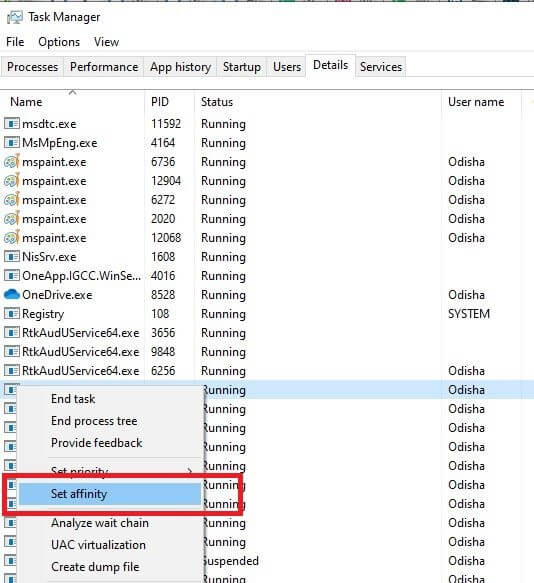Click the OneApp.IGCC.WinSe... process icon
Viewport: 534px width, 583px height.
click(12, 276)
